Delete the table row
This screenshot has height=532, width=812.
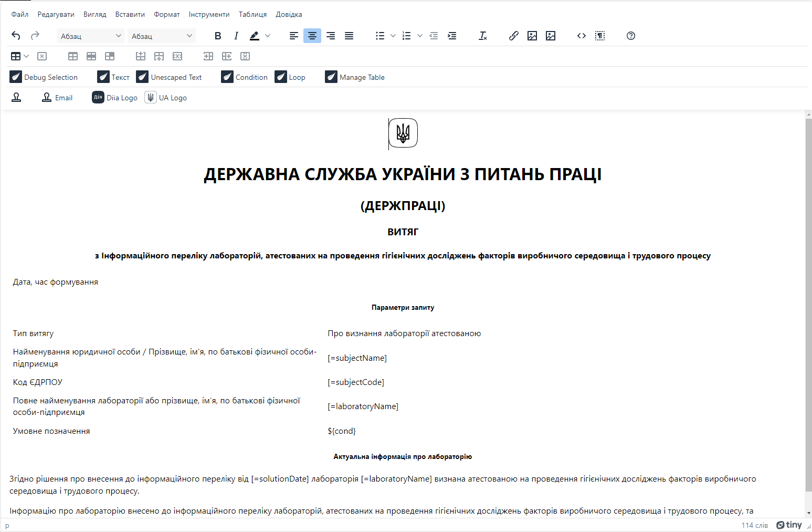point(177,56)
